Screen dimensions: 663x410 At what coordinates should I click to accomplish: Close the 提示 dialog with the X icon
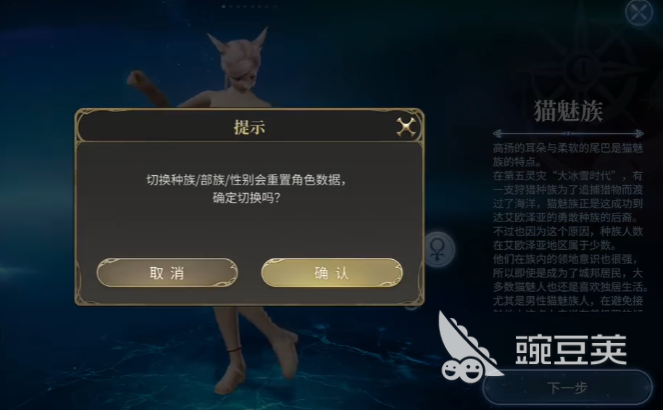(405, 127)
